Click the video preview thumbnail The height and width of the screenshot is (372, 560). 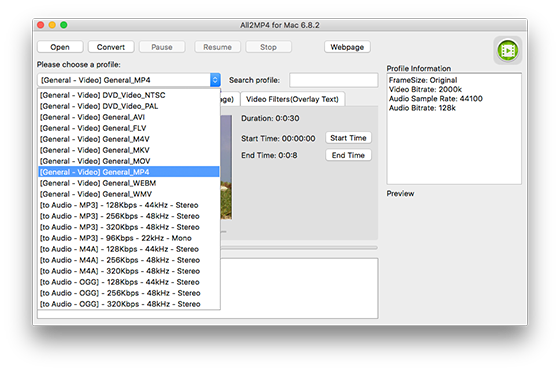pyautogui.click(x=226, y=167)
